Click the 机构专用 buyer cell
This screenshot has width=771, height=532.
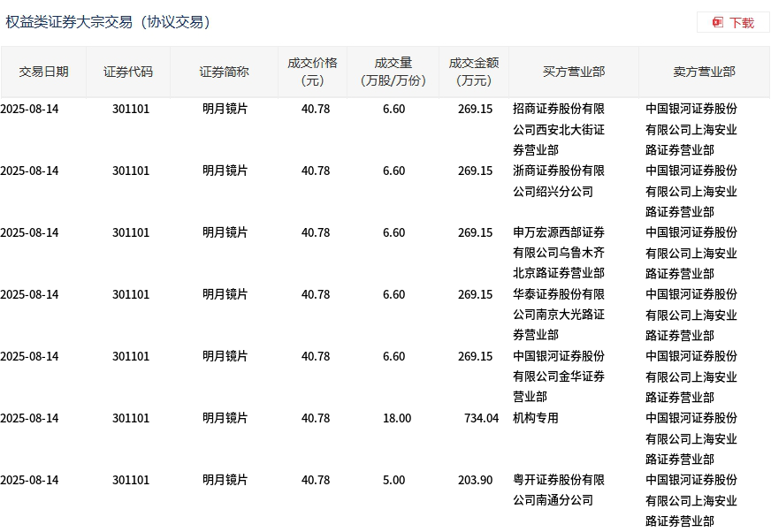pos(536,418)
